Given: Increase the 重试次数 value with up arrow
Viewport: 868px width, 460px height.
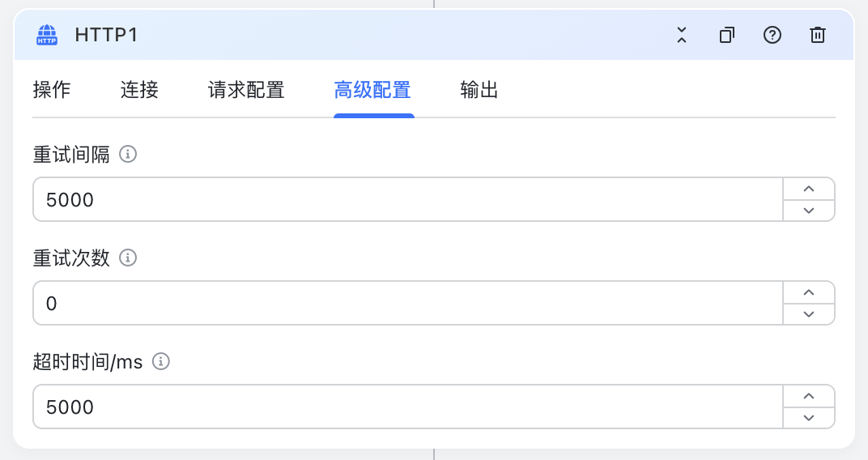Looking at the screenshot, I should [809, 292].
